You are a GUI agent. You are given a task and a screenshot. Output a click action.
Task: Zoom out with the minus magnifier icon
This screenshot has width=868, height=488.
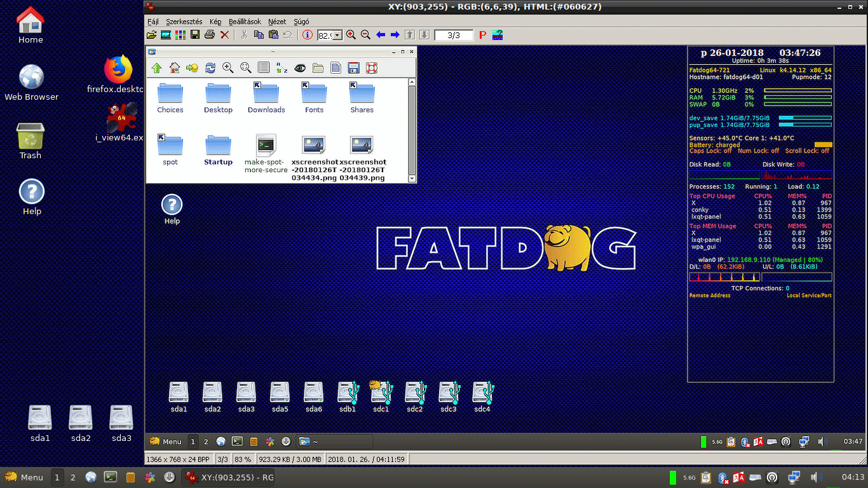(365, 35)
